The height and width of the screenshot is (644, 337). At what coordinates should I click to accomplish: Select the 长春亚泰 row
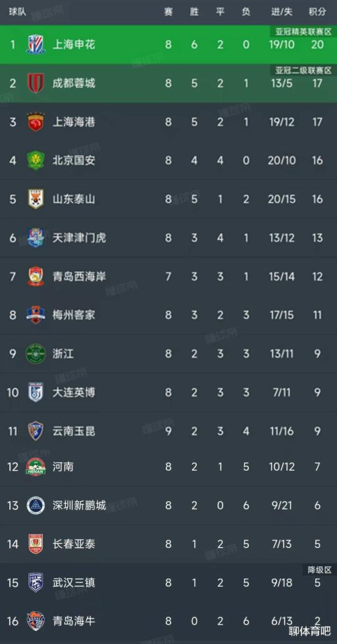(168, 544)
